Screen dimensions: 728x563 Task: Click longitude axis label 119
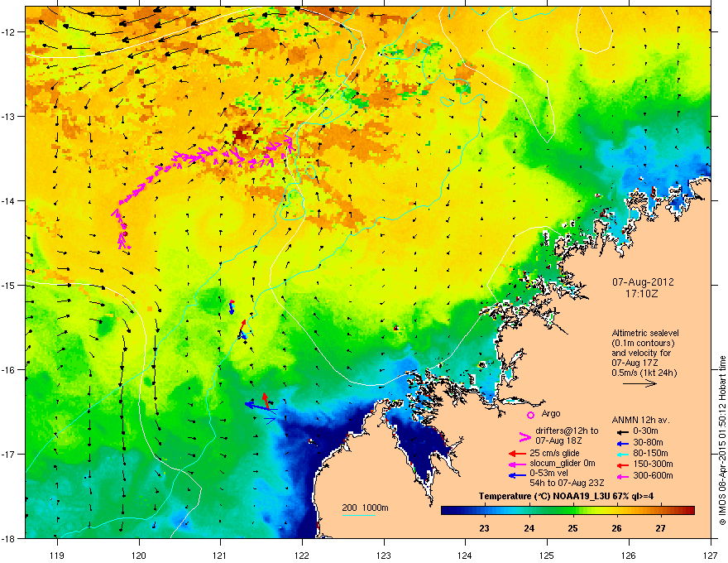[57, 555]
